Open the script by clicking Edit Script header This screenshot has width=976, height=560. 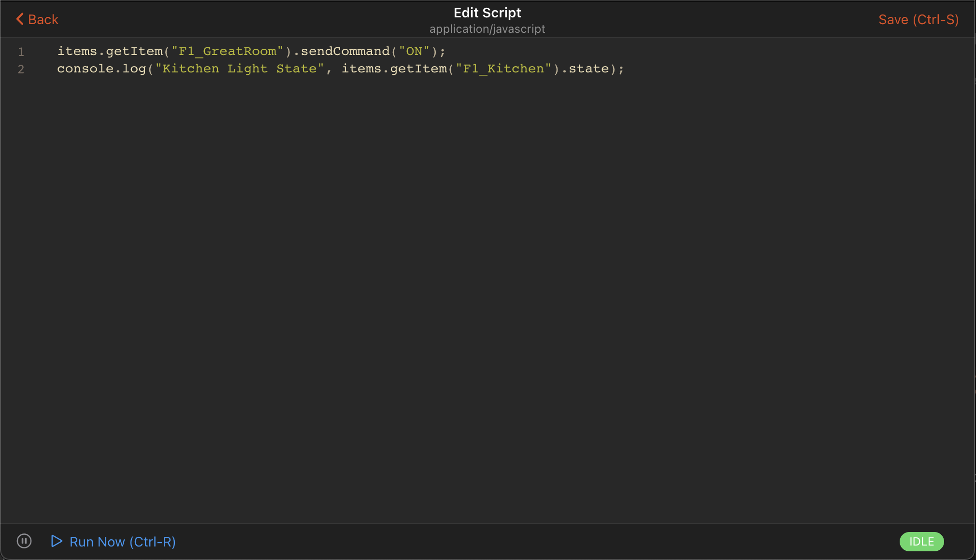(x=487, y=13)
